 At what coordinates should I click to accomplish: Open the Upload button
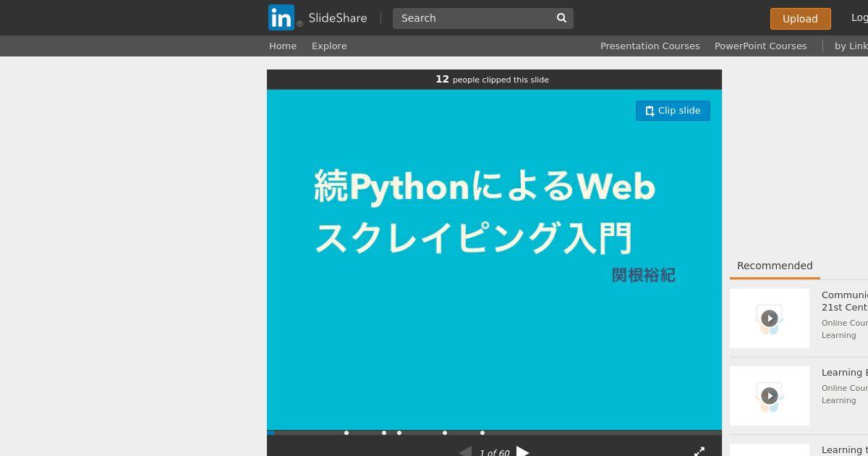click(x=800, y=19)
